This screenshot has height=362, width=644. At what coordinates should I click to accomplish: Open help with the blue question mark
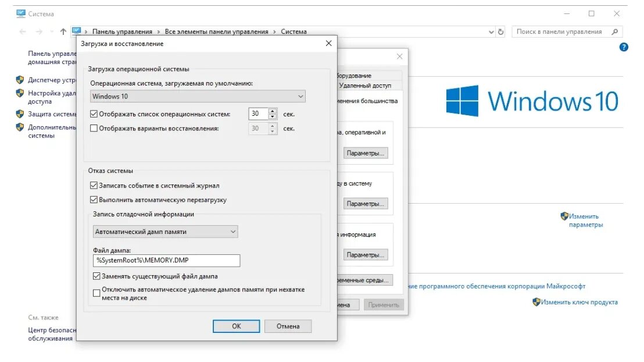[x=624, y=47]
